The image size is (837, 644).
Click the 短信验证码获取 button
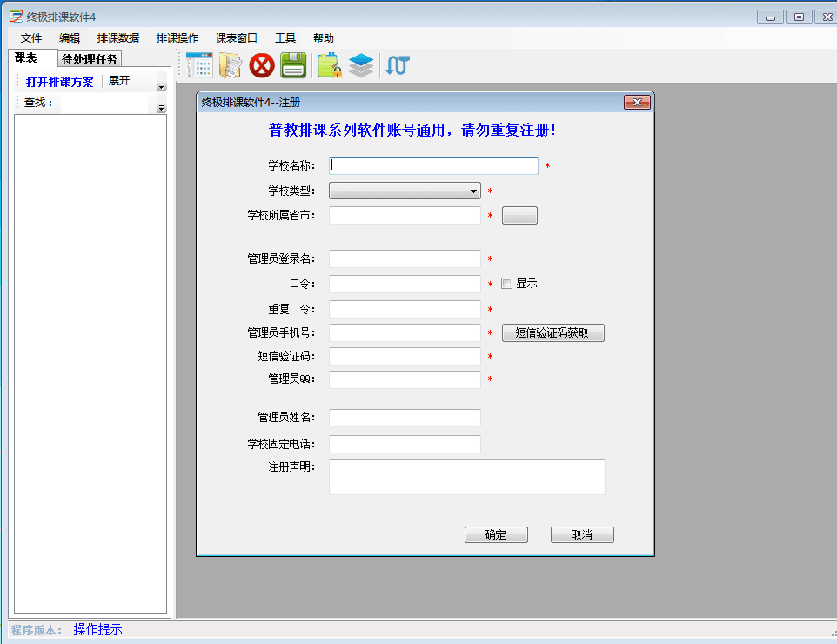click(552, 333)
